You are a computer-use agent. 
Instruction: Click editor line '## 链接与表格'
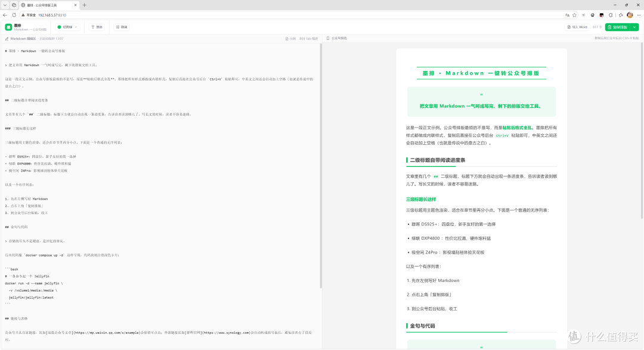pos(17,318)
